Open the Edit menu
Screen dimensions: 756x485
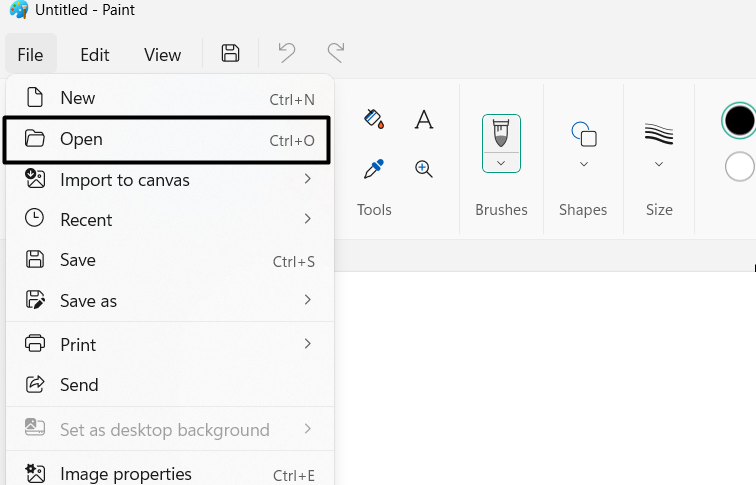tap(95, 55)
